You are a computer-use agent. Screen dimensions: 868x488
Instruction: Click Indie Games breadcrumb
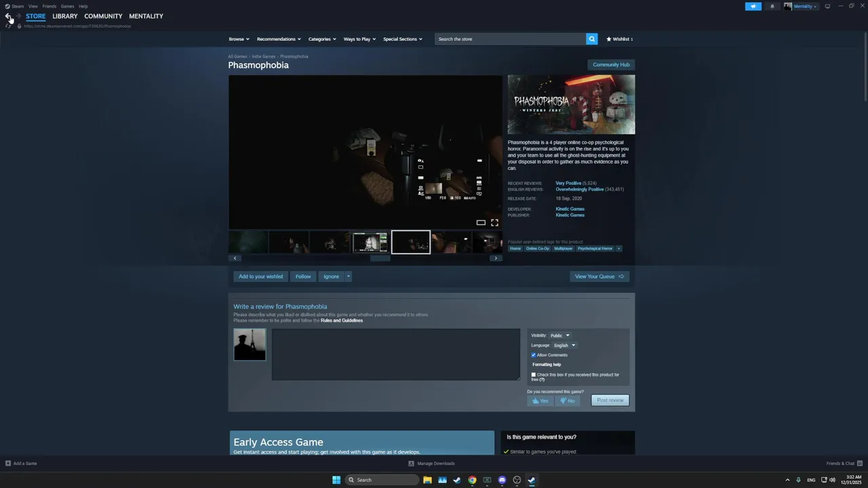click(264, 56)
